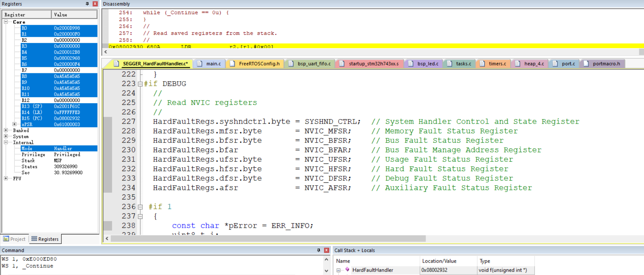This screenshot has height=275, width=644.
Task: Click editor horizontal scroll left arrow
Action: pyautogui.click(x=107, y=239)
